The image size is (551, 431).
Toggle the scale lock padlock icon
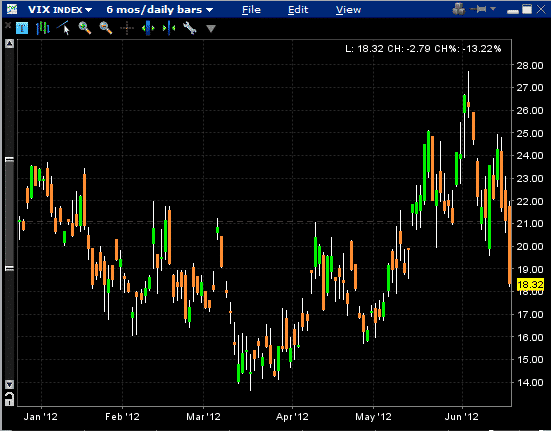point(9,399)
